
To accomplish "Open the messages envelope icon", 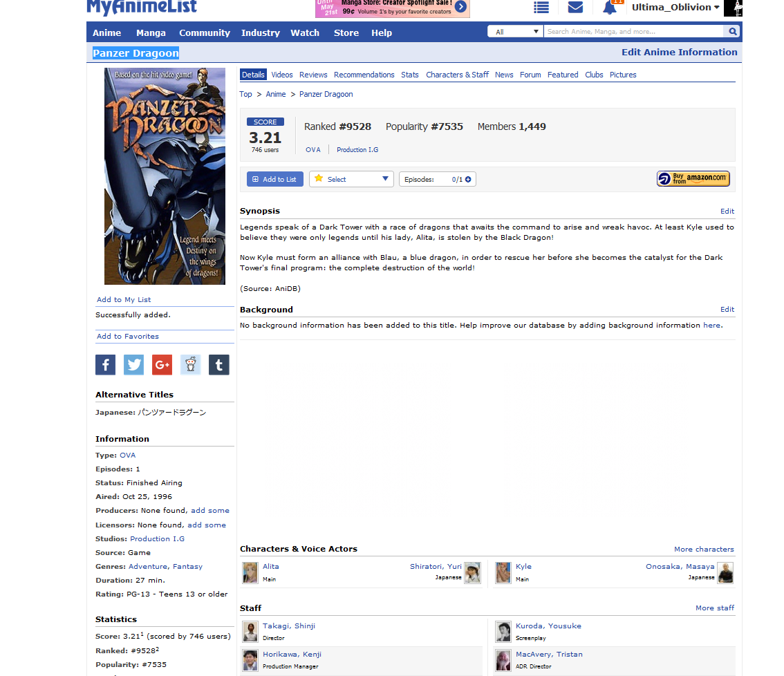I will [575, 8].
